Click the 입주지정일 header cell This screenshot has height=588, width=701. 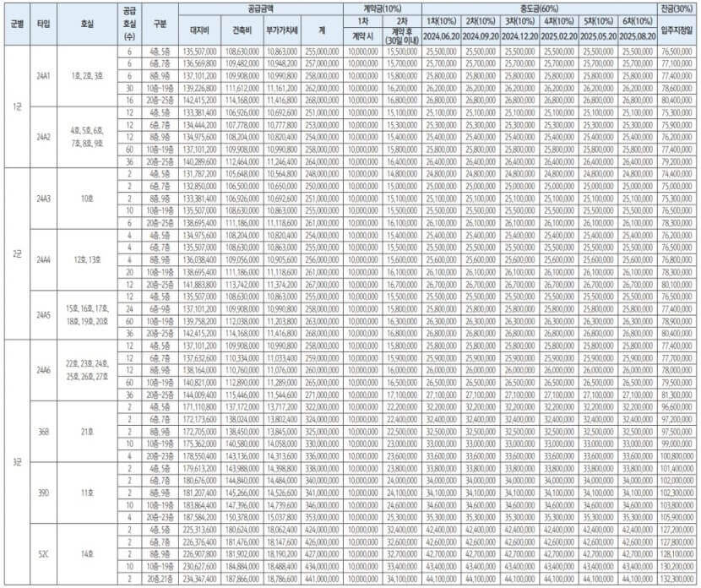pyautogui.click(x=677, y=30)
